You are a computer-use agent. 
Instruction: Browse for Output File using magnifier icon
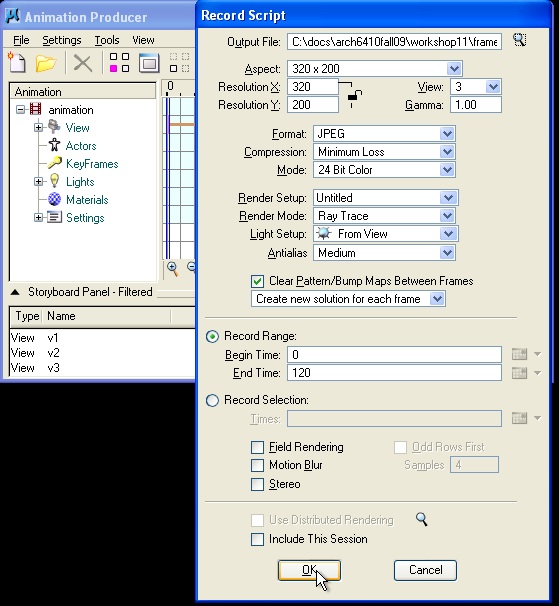point(520,40)
